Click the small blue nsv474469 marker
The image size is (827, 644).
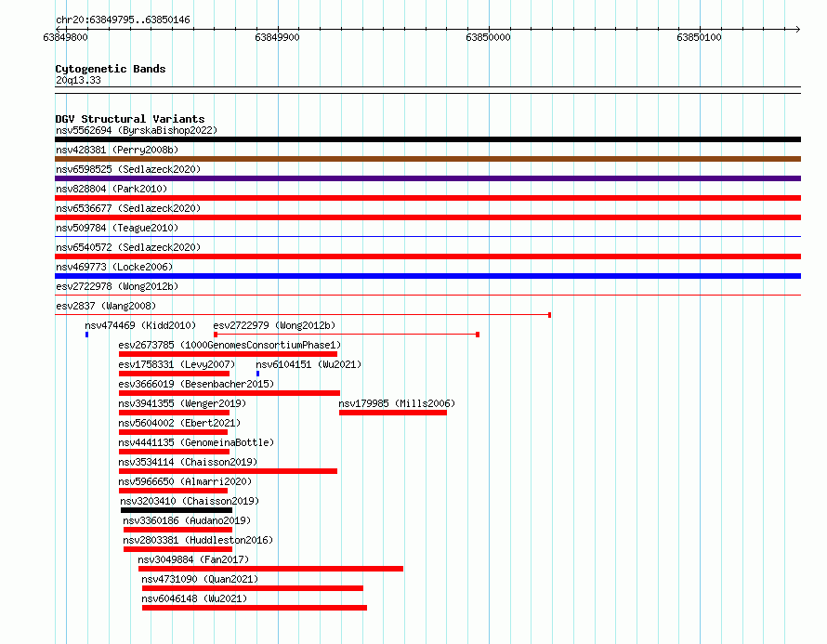coord(87,335)
